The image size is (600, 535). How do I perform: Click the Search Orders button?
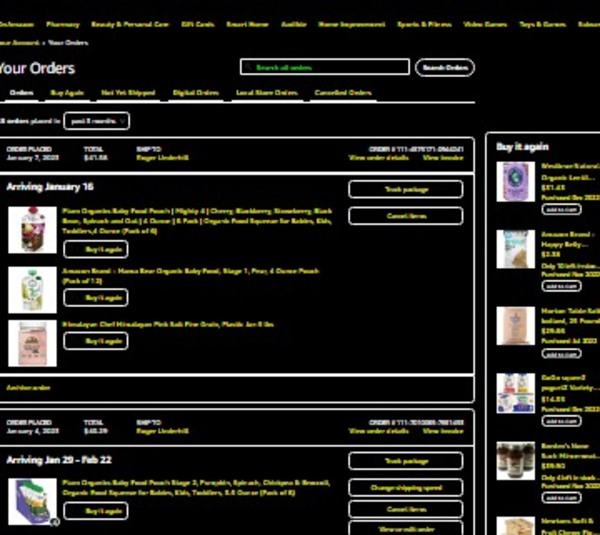coord(444,68)
